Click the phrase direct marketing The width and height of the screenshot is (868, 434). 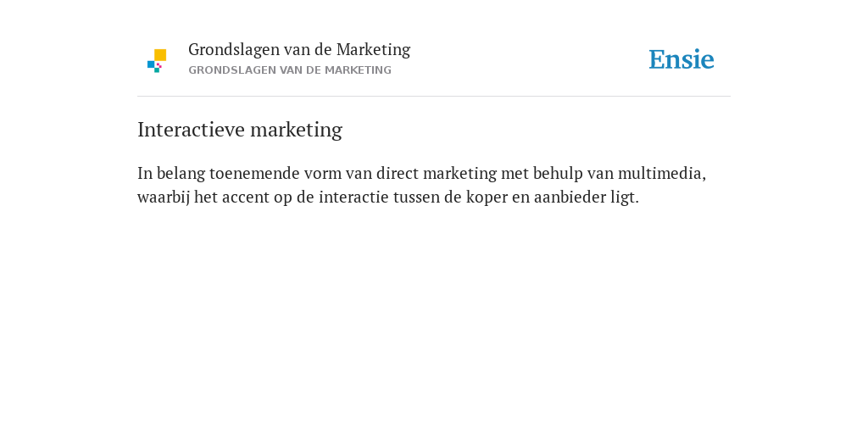(x=437, y=173)
